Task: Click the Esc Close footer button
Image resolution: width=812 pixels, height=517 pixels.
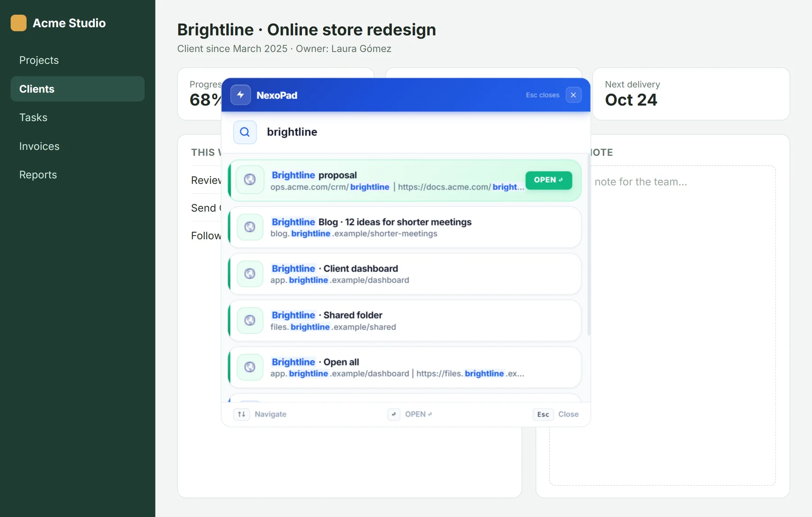Action: click(556, 414)
